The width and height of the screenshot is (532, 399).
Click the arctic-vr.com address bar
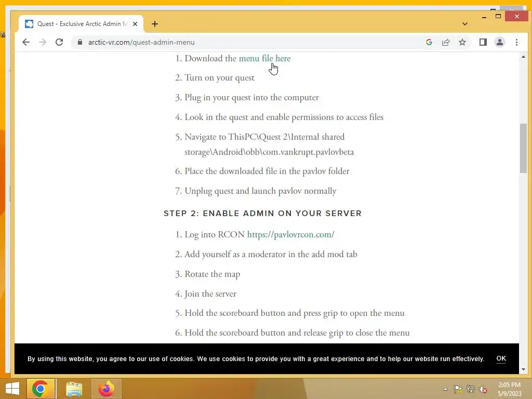tap(251, 42)
